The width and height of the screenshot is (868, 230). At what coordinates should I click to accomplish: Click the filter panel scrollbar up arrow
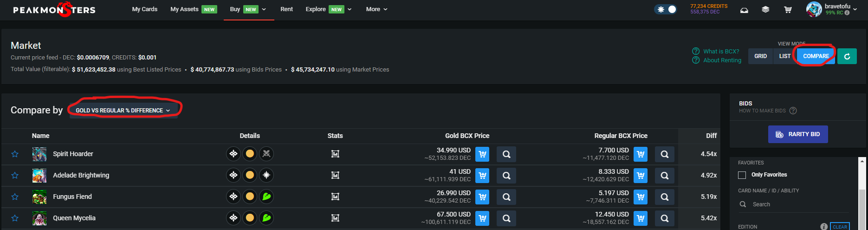(x=862, y=161)
